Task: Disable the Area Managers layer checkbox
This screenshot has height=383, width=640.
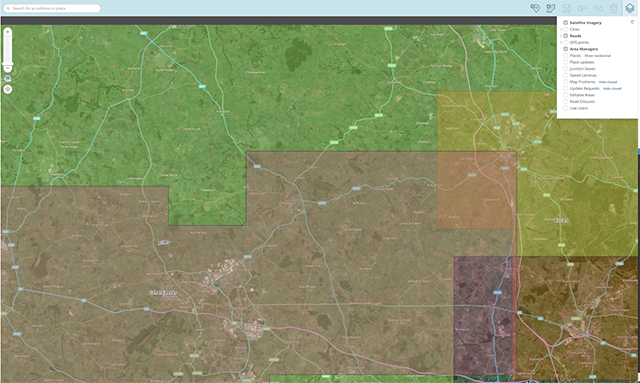Action: [x=566, y=49]
